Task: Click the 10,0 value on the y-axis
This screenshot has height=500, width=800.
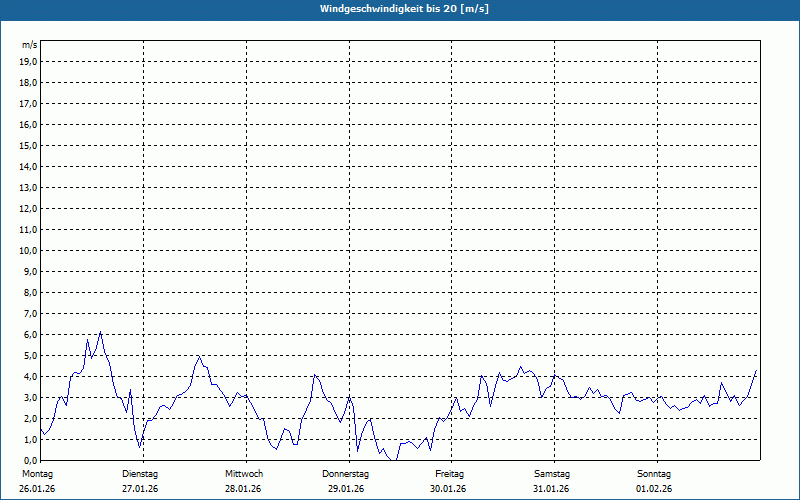Action: pos(28,250)
